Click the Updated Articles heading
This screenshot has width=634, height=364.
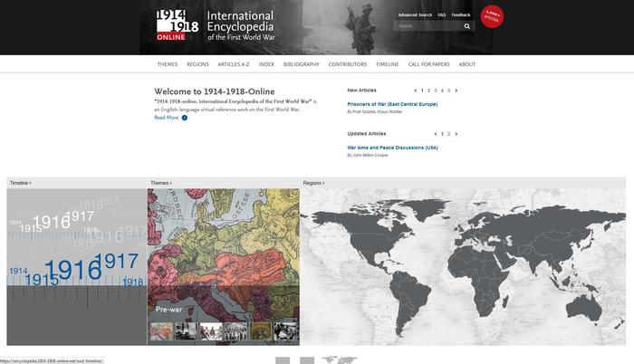click(x=367, y=133)
